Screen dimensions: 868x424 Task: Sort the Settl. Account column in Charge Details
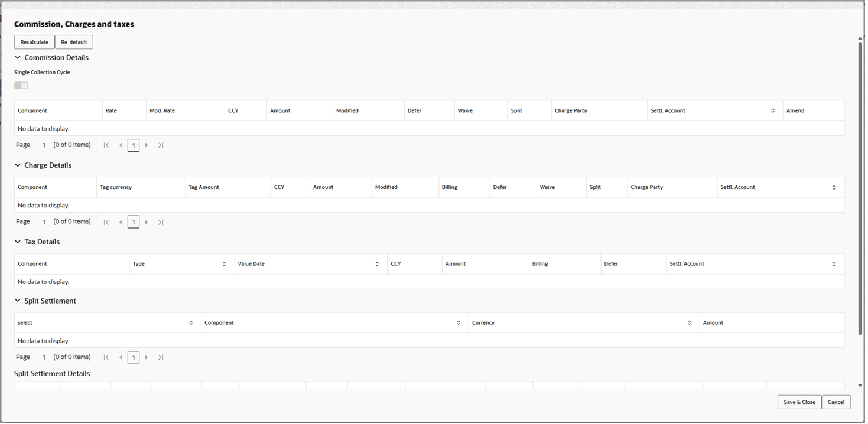click(834, 187)
